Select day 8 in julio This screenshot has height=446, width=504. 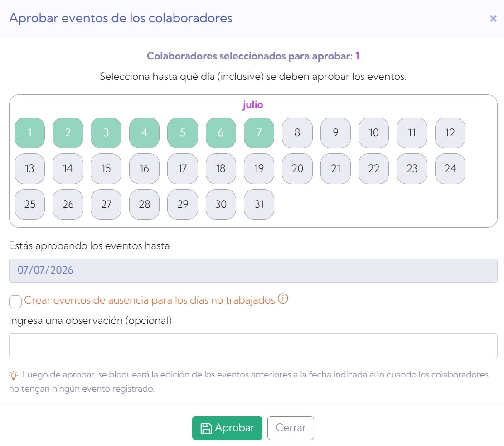tap(297, 133)
